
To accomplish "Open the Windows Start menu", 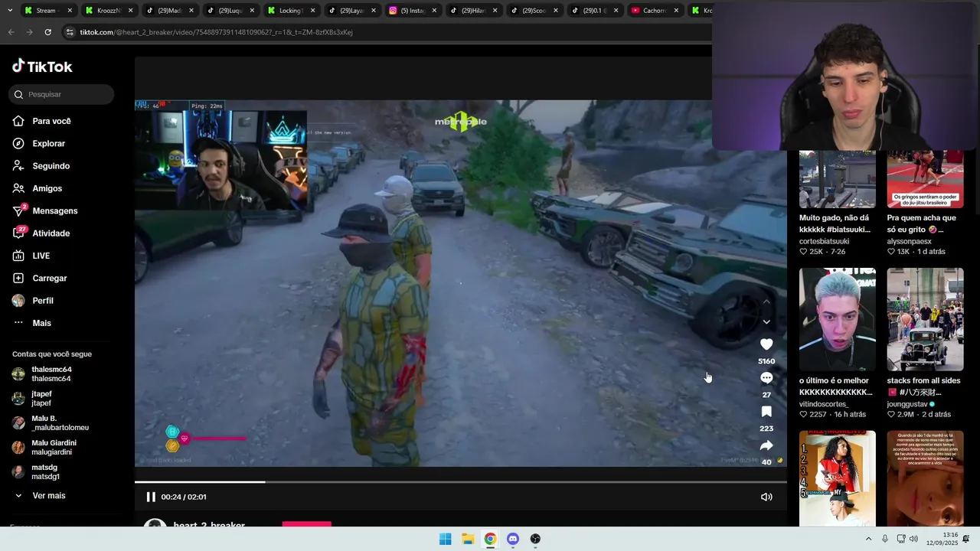I will pos(445,539).
